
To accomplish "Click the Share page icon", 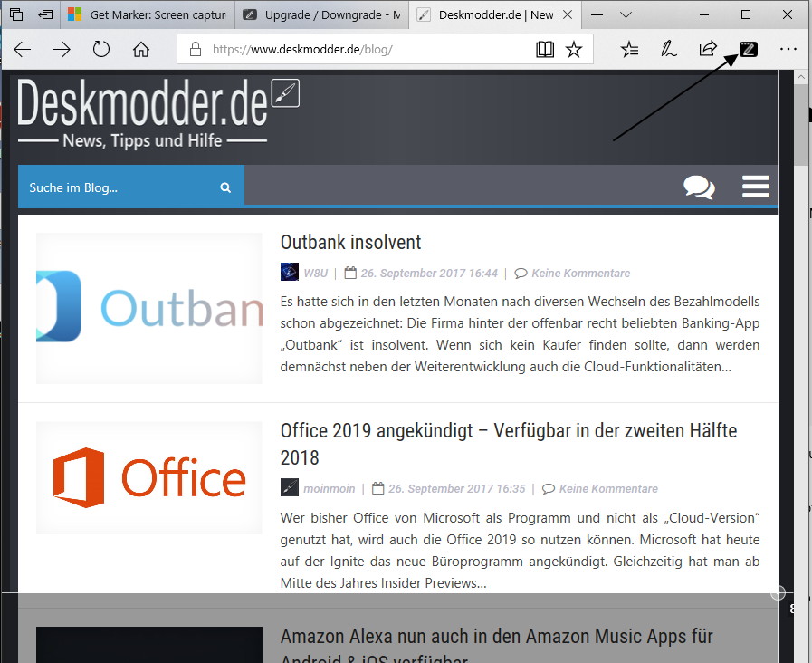I will tap(708, 49).
